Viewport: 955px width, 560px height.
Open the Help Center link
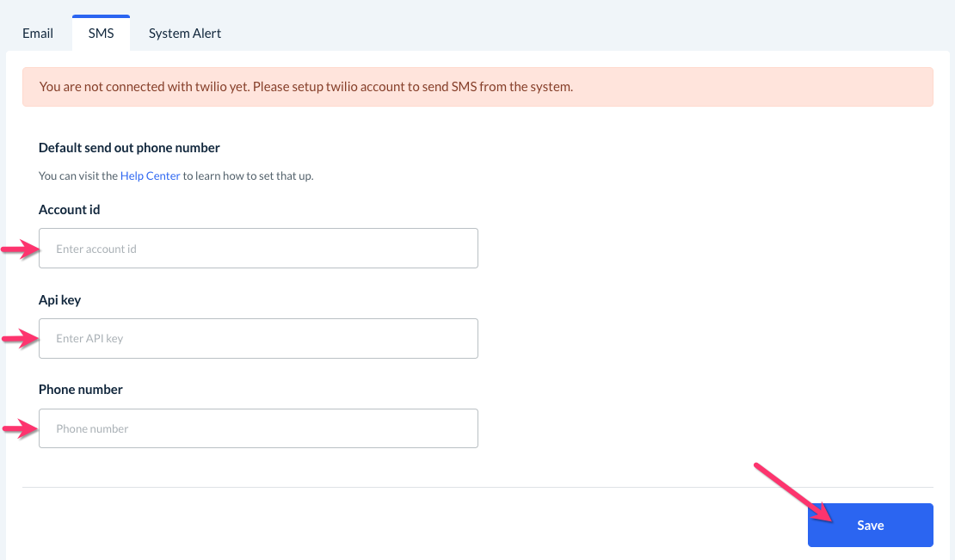pyautogui.click(x=151, y=175)
